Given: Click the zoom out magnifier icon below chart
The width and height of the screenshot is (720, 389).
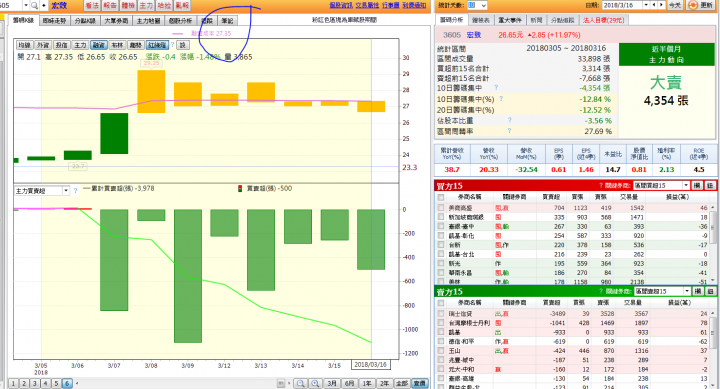Looking at the screenshot, I should point(300,383).
